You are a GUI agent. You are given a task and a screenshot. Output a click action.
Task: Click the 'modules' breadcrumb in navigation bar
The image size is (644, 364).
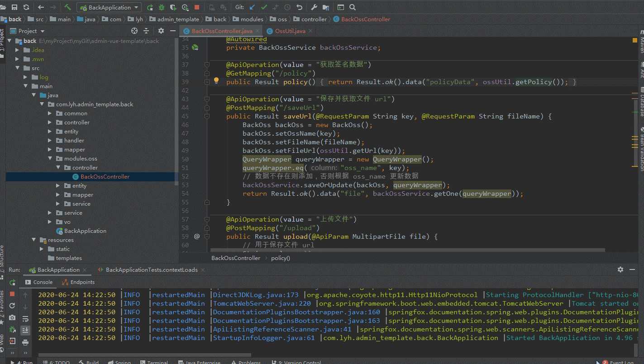pos(248,19)
